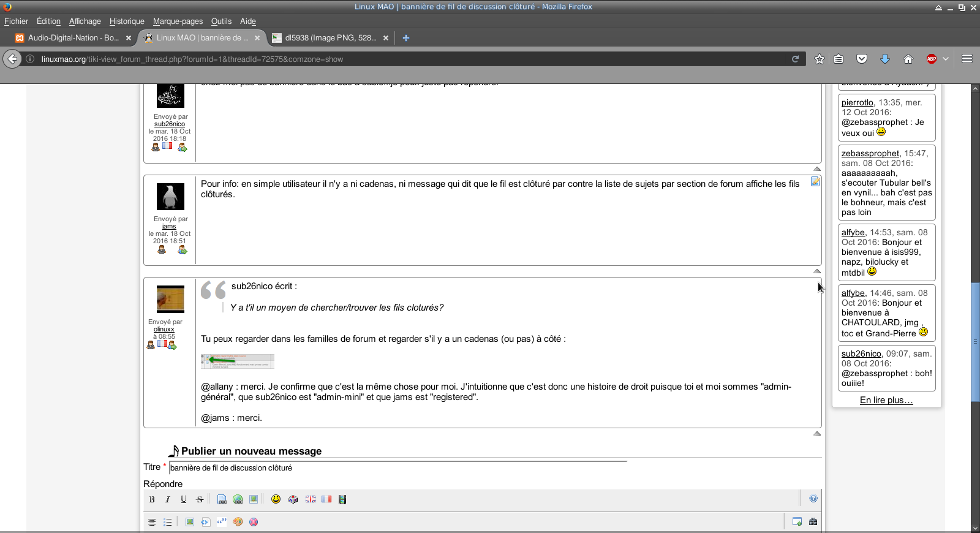Apply italic formatting in the reply editor
The image size is (980, 533).
coord(168,499)
